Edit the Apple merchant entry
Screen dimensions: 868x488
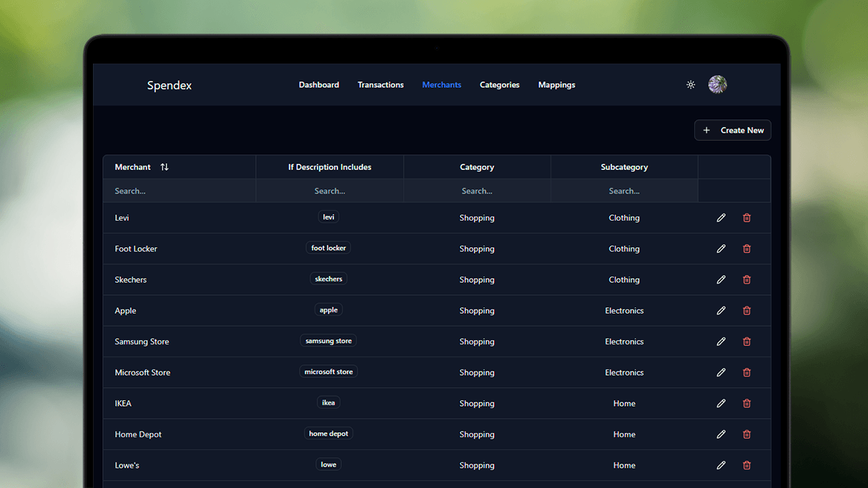pos(721,311)
